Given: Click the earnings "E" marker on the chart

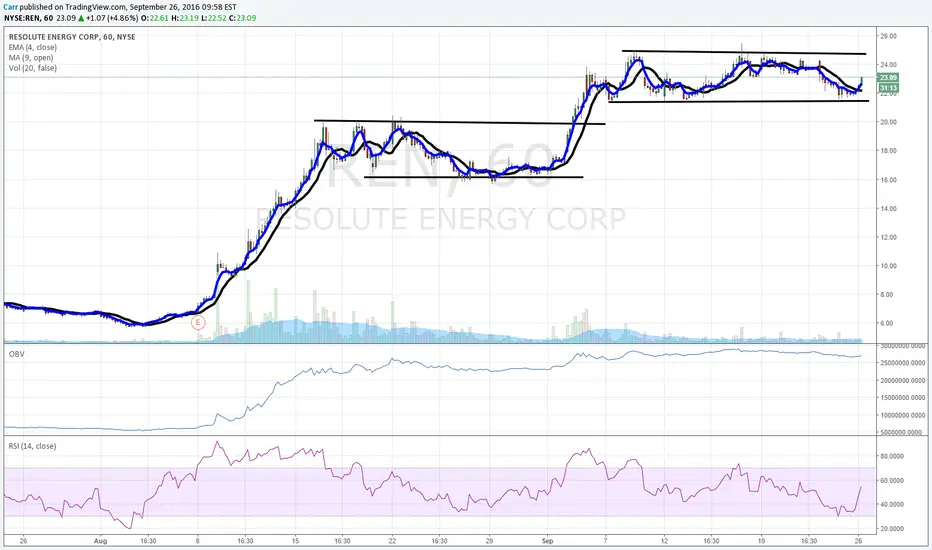Looking at the screenshot, I should (198, 323).
